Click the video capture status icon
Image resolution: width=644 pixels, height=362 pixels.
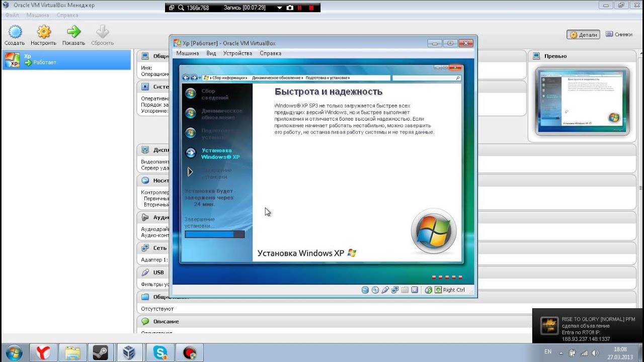[x=415, y=290]
